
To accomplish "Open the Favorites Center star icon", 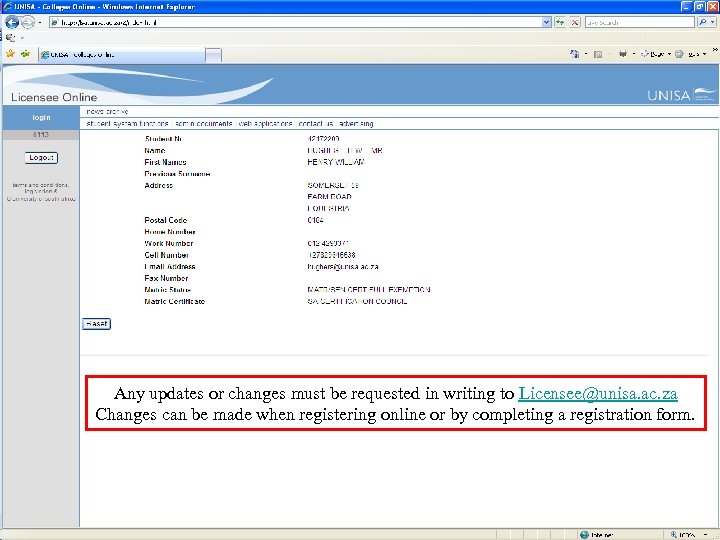I will (x=10, y=54).
